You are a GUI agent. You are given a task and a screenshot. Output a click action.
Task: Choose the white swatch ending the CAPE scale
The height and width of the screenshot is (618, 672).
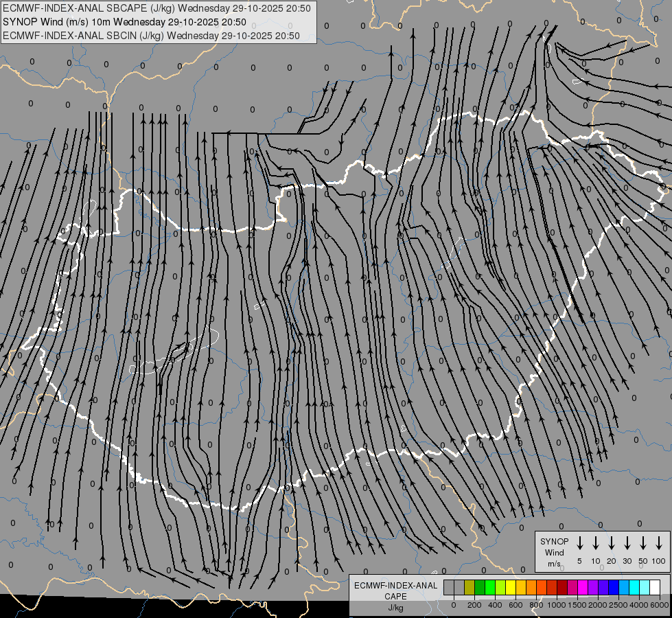pyautogui.click(x=654, y=587)
